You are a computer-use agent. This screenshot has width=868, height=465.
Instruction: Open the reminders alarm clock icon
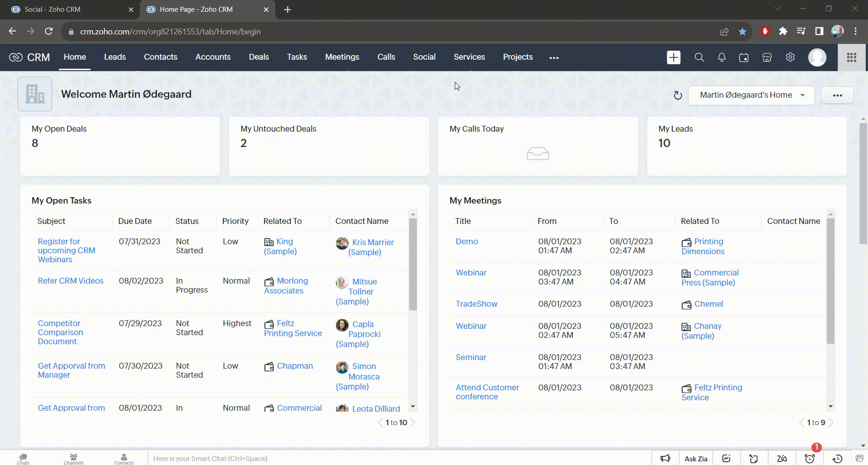(x=810, y=458)
